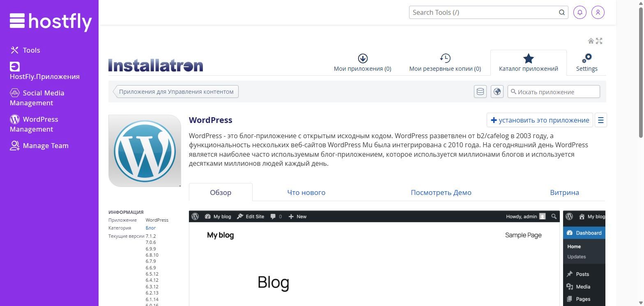Focus the Искать приложение search field
The height and width of the screenshot is (306, 644).
pos(554,92)
